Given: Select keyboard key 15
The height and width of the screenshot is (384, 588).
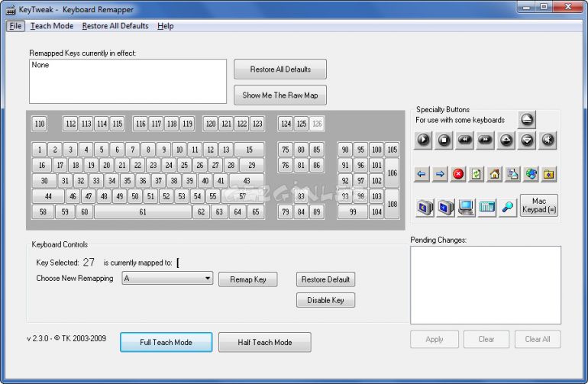Looking at the screenshot, I should [x=250, y=150].
